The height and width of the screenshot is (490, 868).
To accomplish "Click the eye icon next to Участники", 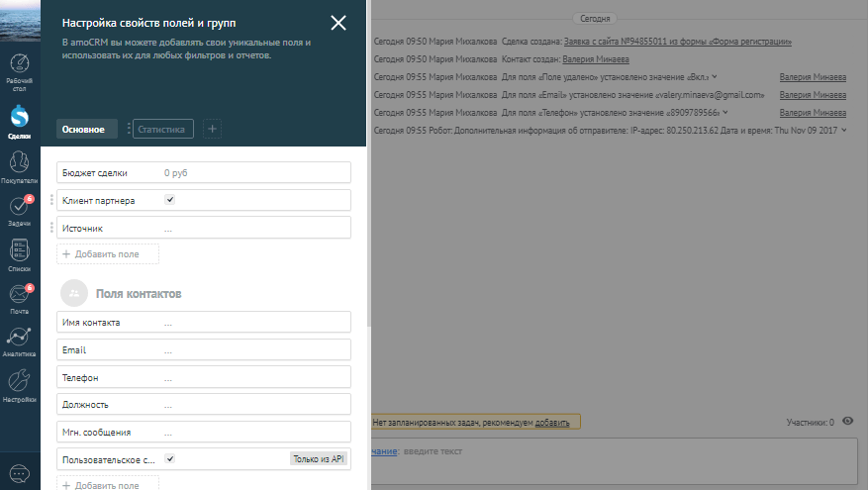I will (847, 422).
